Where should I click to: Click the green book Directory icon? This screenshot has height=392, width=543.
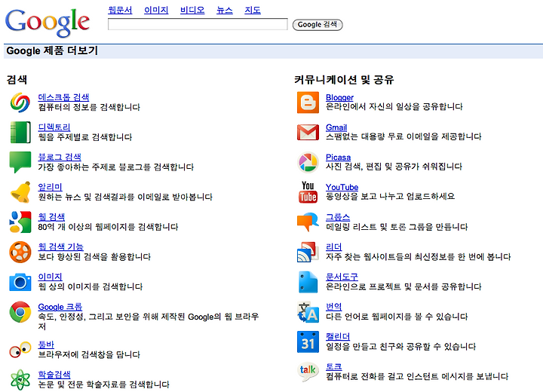[20, 132]
